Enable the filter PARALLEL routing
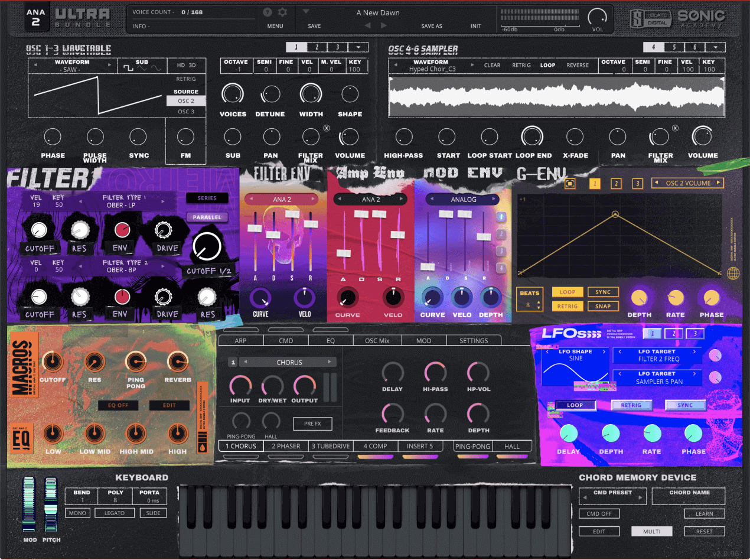 207,217
